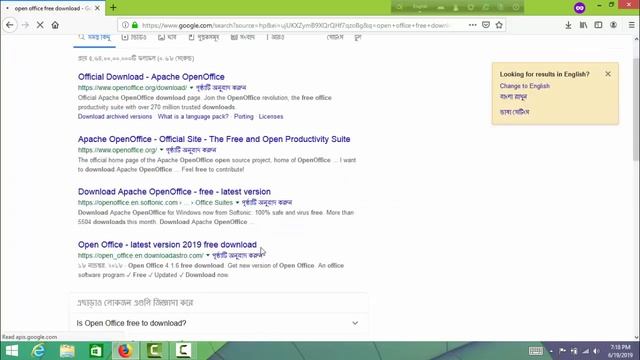Open the More search options menu
Screen dimensions: 640x360
point(276,37)
